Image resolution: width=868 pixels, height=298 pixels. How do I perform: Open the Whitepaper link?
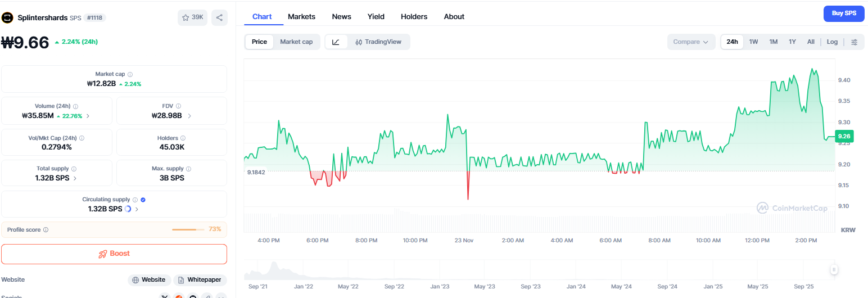(200, 279)
